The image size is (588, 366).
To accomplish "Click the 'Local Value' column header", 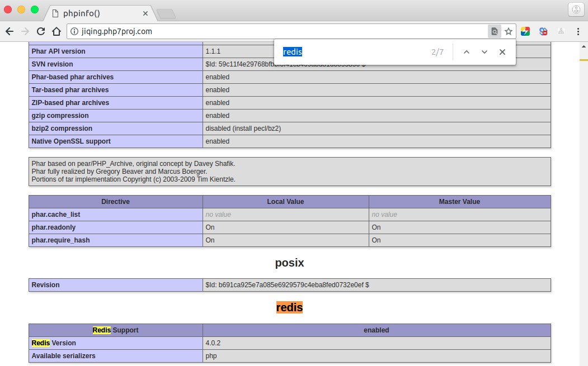I will coord(285,202).
